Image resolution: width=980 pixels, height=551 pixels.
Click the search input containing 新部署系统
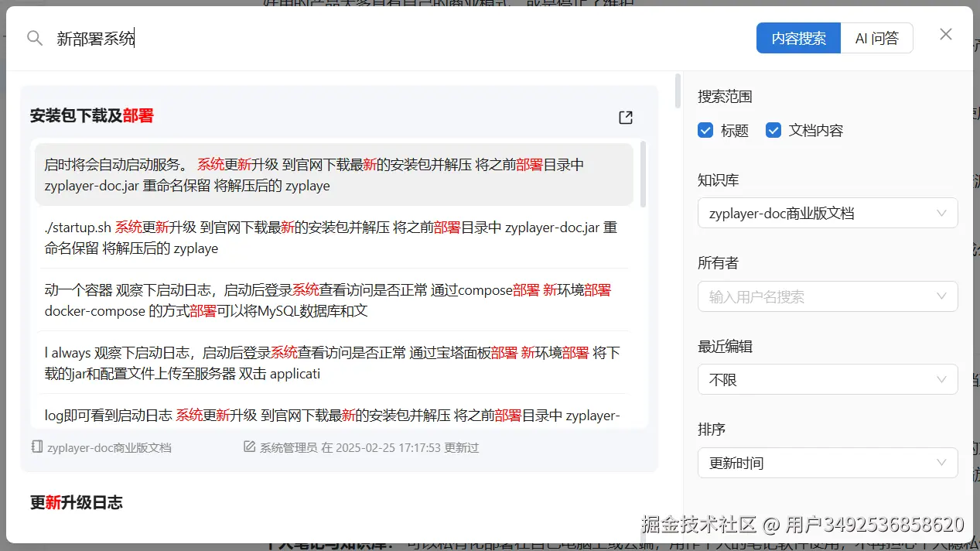point(398,38)
